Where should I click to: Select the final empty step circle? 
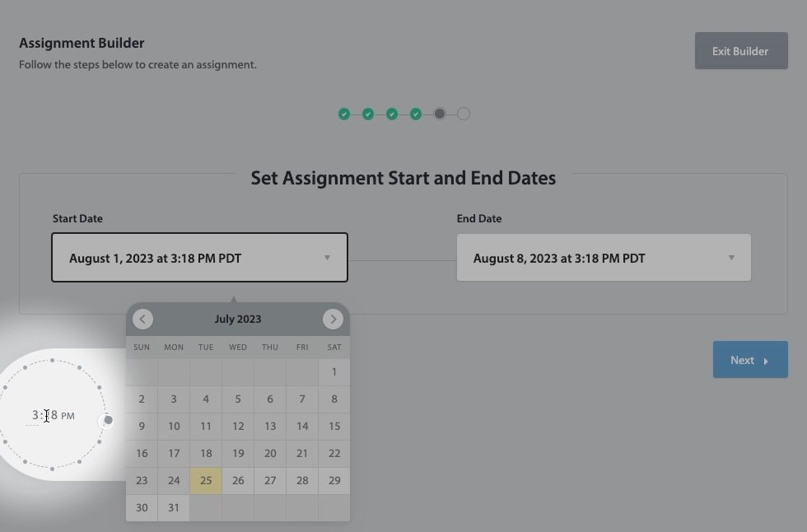[x=464, y=114]
